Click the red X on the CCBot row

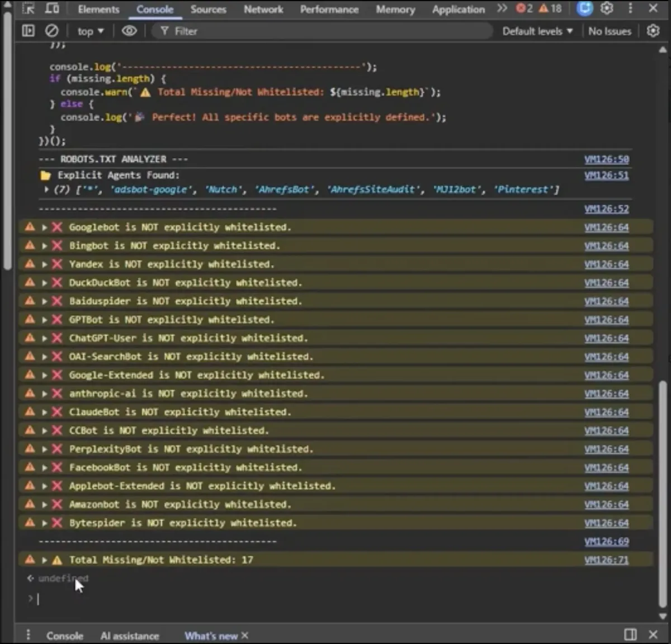tap(57, 430)
